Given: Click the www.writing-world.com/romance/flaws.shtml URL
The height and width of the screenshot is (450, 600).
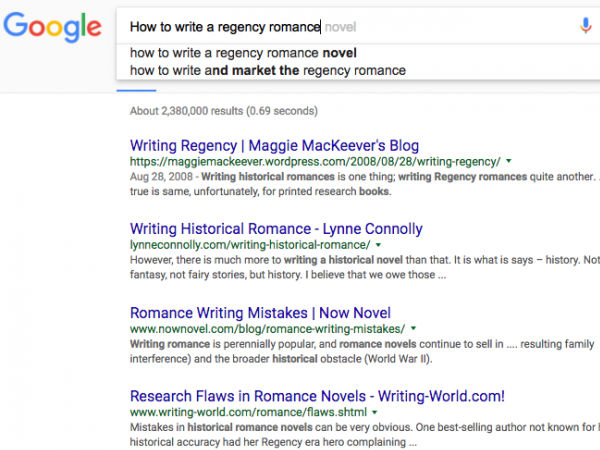Looking at the screenshot, I should (248, 412).
